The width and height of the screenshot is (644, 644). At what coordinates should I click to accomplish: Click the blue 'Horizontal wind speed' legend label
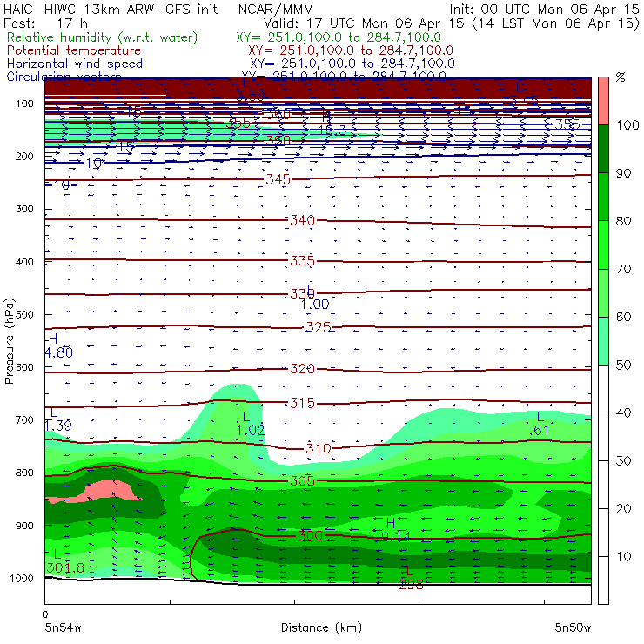75,64
